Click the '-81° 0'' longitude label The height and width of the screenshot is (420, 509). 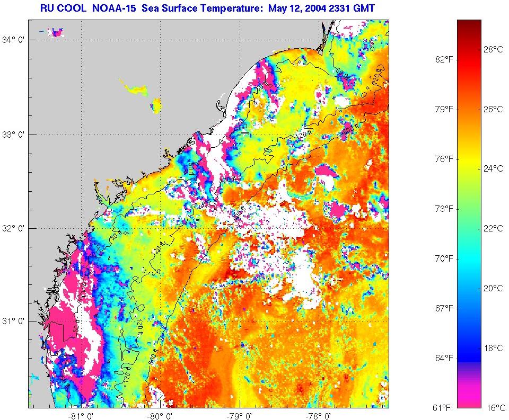[x=82, y=416]
